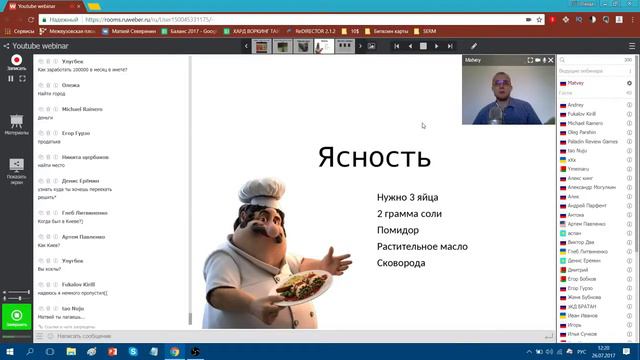Open PowerPoint from the taskbar
The width and height of the screenshot is (640, 360).
[112, 351]
